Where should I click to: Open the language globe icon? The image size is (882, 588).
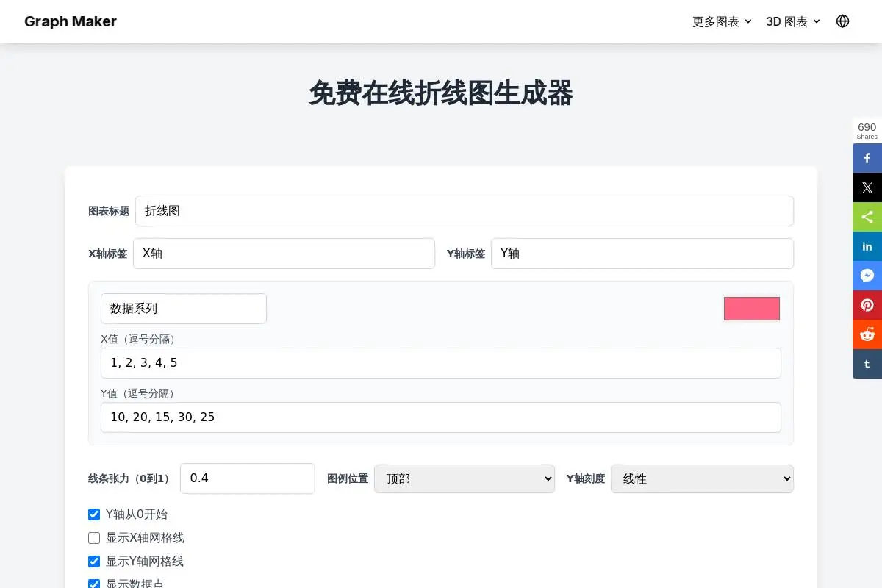click(843, 21)
